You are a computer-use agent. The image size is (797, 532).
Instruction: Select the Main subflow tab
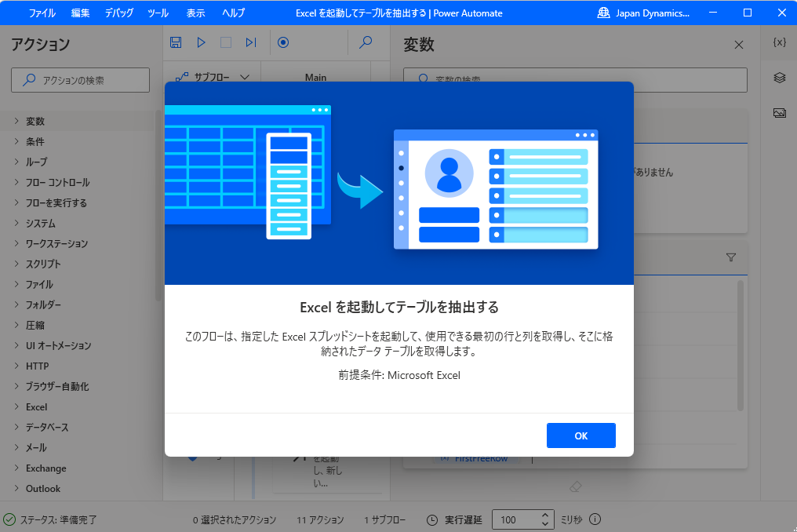click(x=315, y=78)
